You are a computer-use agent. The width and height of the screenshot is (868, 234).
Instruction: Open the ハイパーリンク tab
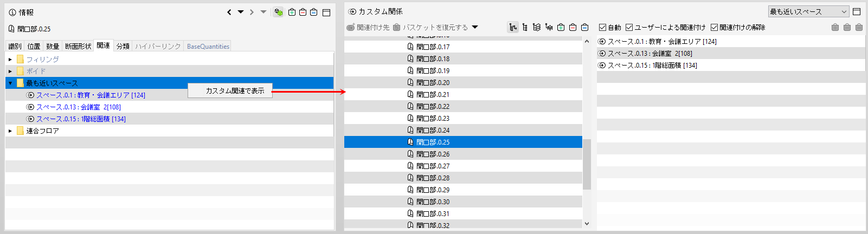click(x=158, y=46)
